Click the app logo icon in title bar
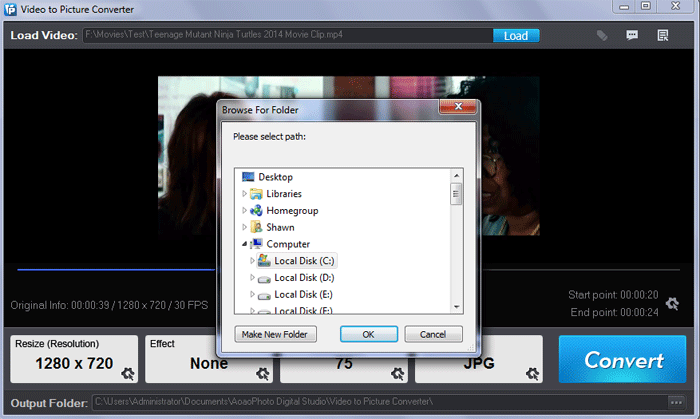 [x=10, y=9]
